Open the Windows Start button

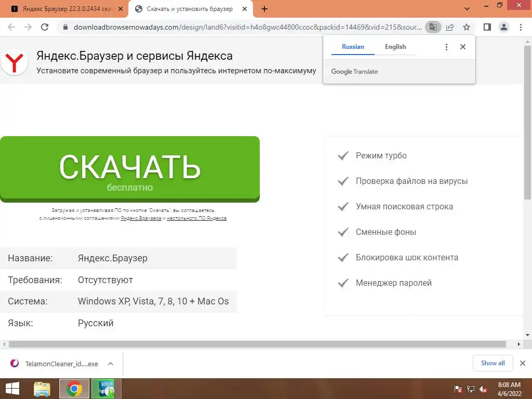pyautogui.click(x=12, y=389)
